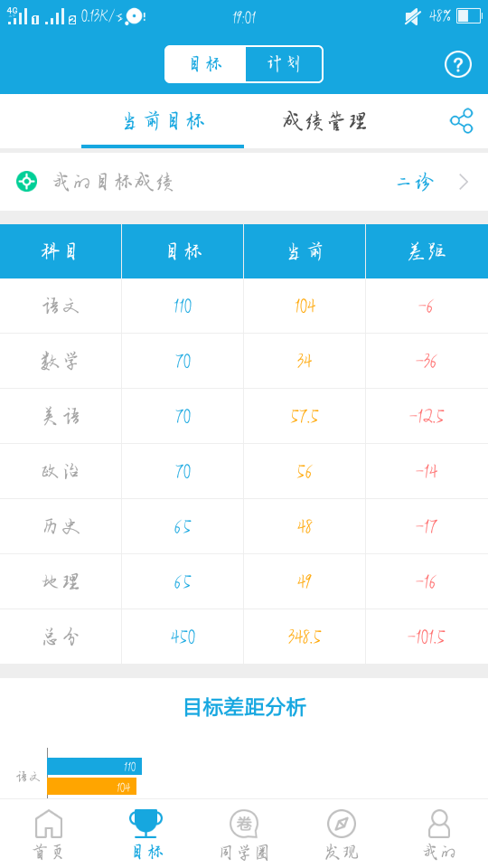Tap the 总分 target value 450
488x868 pixels.
[183, 637]
